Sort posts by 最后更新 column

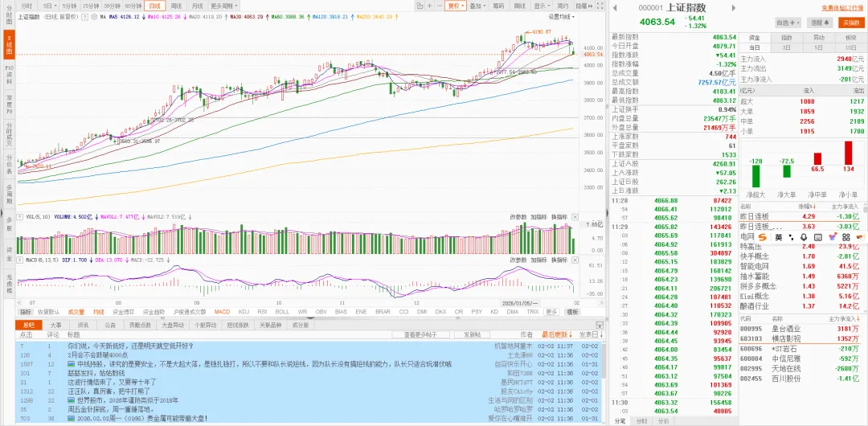(x=557, y=334)
